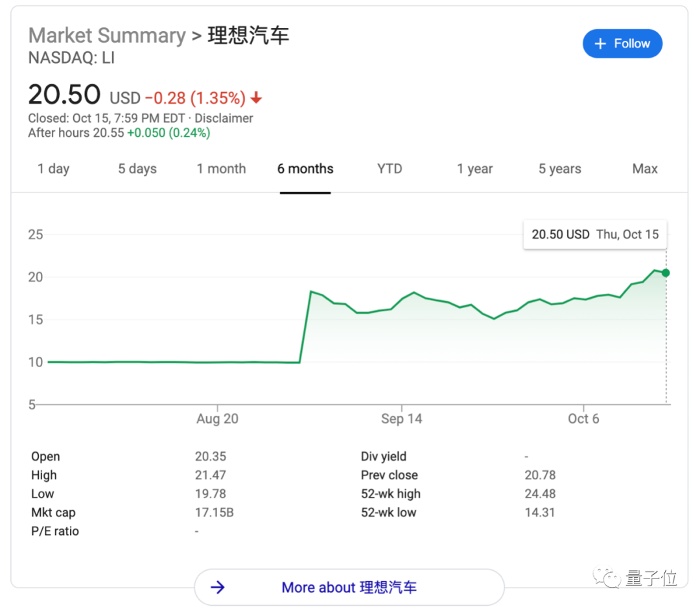
Task: Select the 1 day chart range
Action: [x=53, y=169]
